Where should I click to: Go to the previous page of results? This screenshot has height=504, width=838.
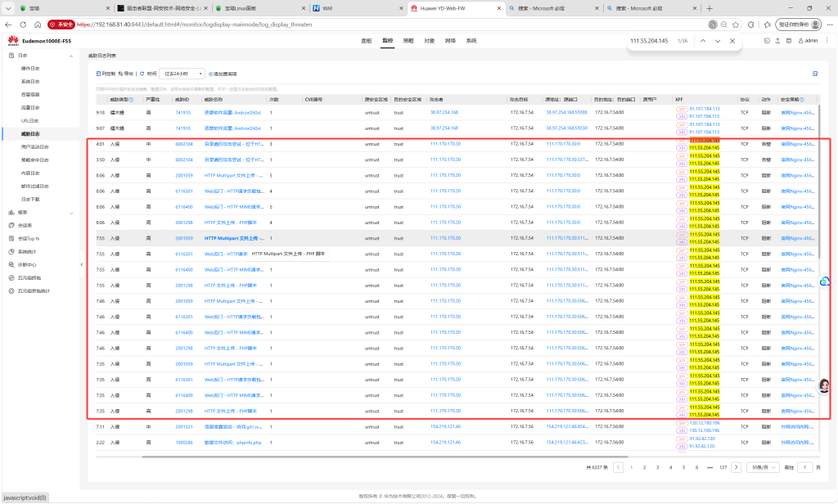point(619,467)
